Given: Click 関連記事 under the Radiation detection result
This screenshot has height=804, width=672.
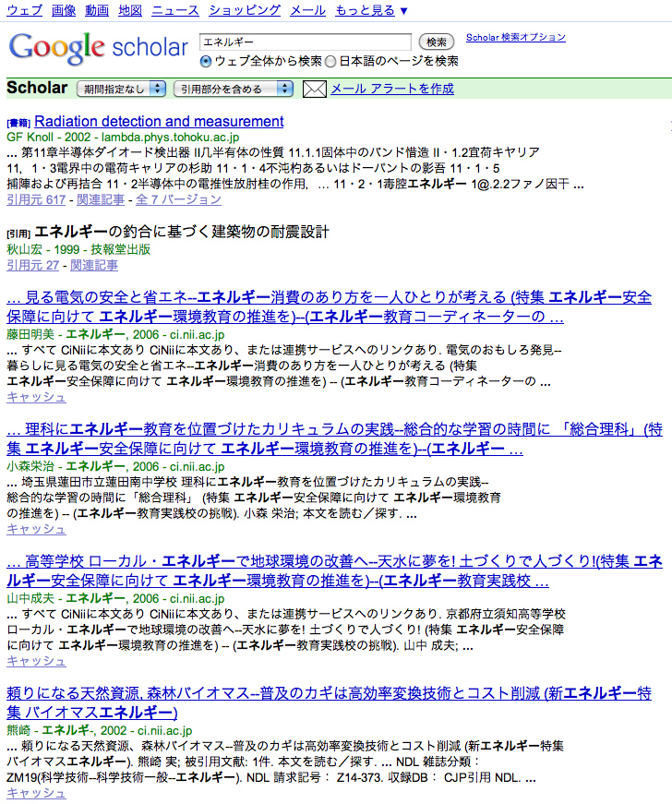Looking at the screenshot, I should click(101, 200).
